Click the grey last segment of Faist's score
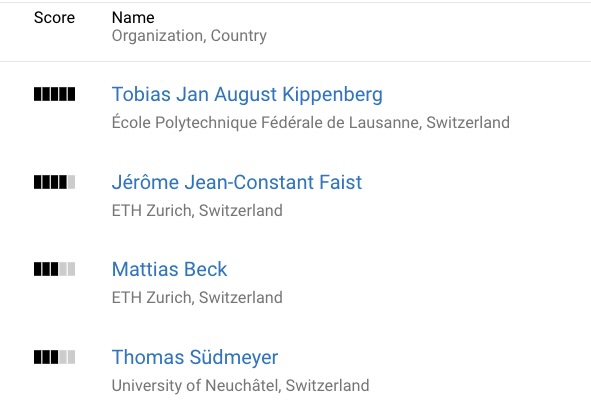591x410 pixels. pos(71,182)
